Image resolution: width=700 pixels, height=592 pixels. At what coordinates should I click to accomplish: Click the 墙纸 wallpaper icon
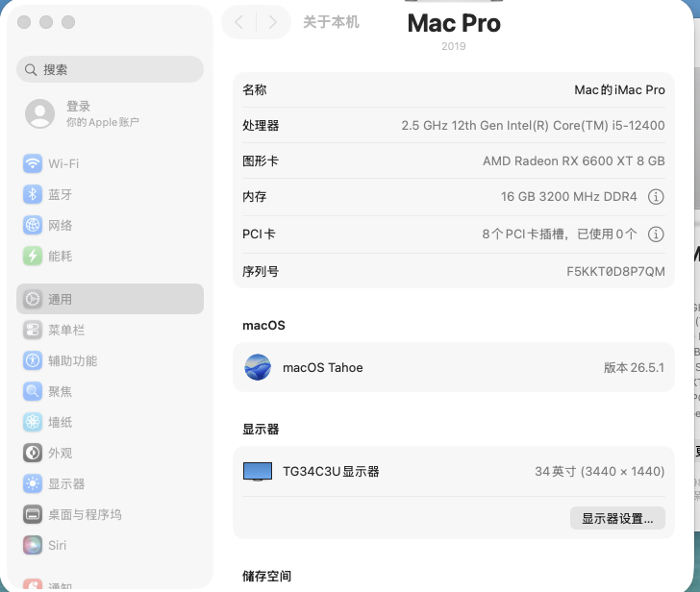click(33, 422)
